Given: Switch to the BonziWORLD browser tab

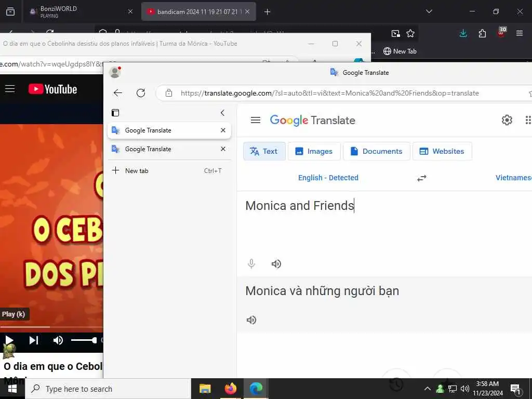Looking at the screenshot, I should pyautogui.click(x=79, y=12).
